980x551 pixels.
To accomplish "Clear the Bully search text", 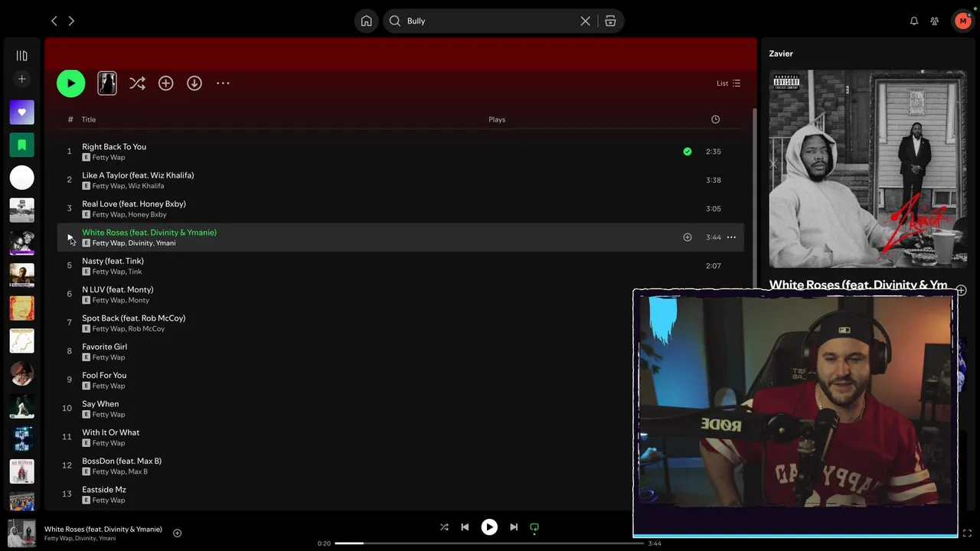I will 585,21.
